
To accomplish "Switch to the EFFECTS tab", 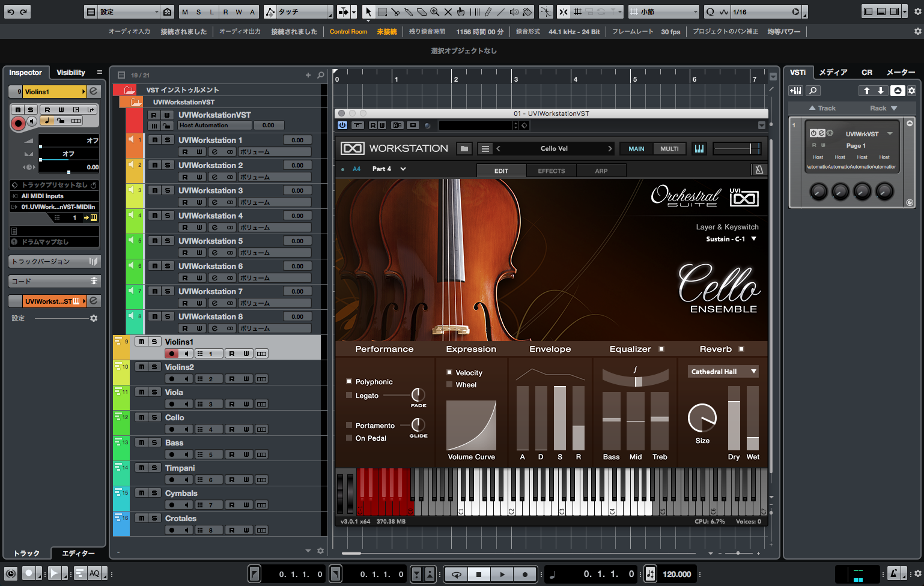I will tap(551, 171).
